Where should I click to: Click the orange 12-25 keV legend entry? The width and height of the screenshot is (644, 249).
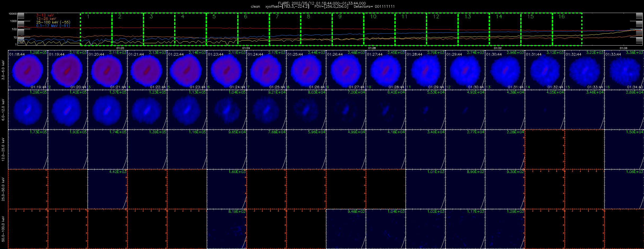46,19
